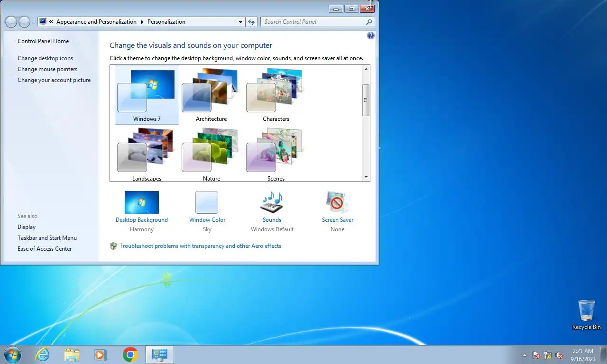Click the address bar computer icon
The width and height of the screenshot is (607, 364).
[43, 21]
